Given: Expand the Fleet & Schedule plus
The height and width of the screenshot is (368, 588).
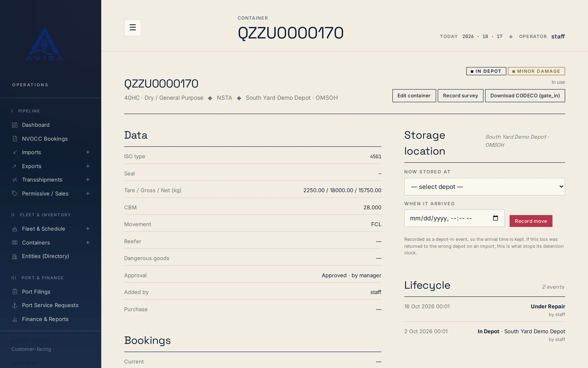Looking at the screenshot, I should [x=88, y=229].
